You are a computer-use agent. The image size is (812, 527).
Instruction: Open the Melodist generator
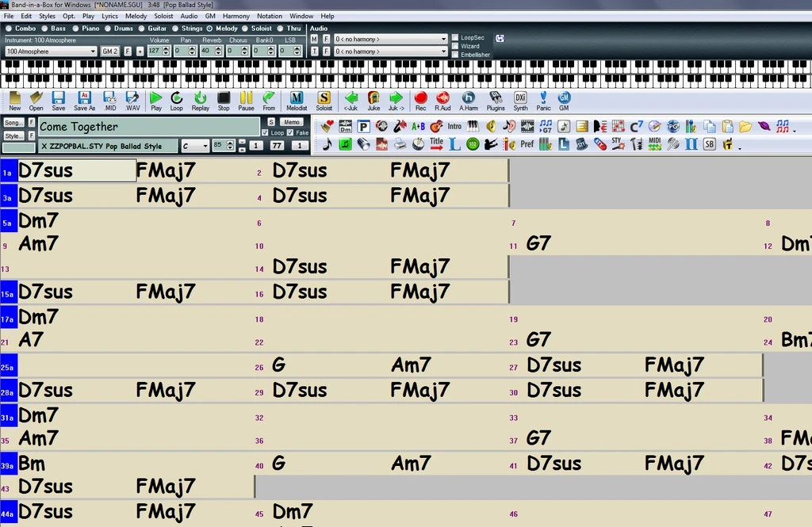point(297,101)
